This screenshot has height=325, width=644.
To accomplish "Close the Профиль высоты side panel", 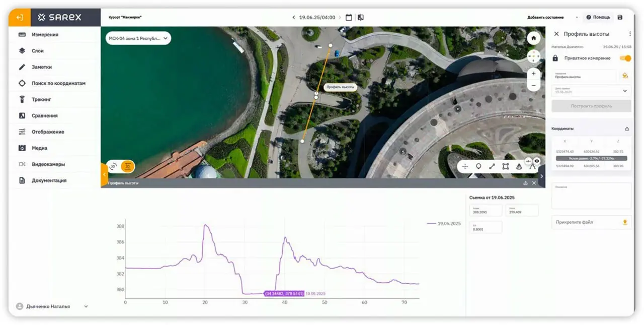I will pyautogui.click(x=556, y=34).
